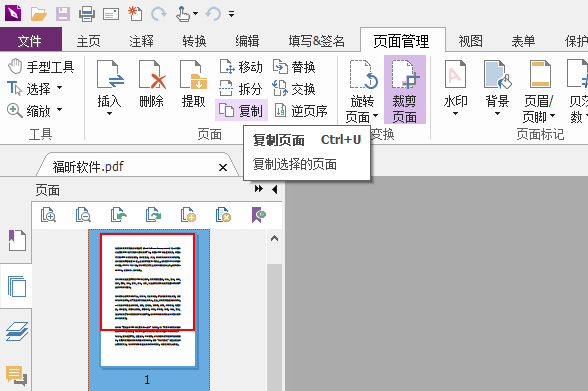
Task: Click the Foxit app logo icon
Action: [13, 13]
